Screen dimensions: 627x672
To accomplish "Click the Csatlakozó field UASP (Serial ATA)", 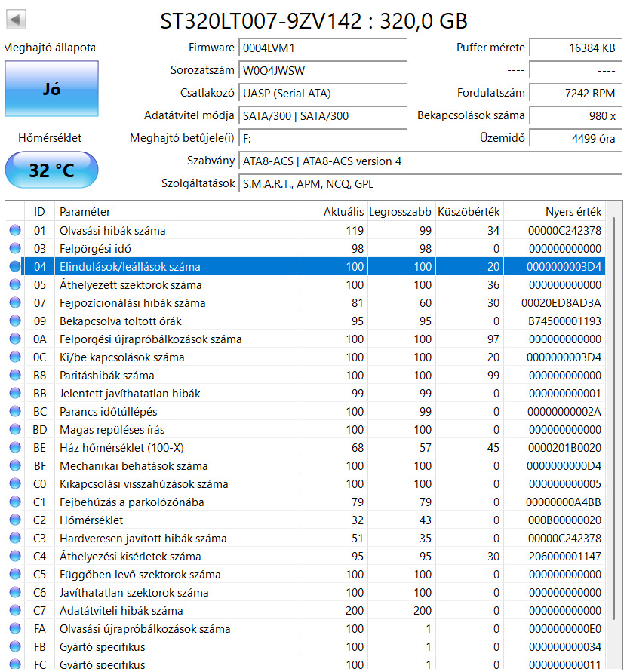I will pyautogui.click(x=322, y=94).
